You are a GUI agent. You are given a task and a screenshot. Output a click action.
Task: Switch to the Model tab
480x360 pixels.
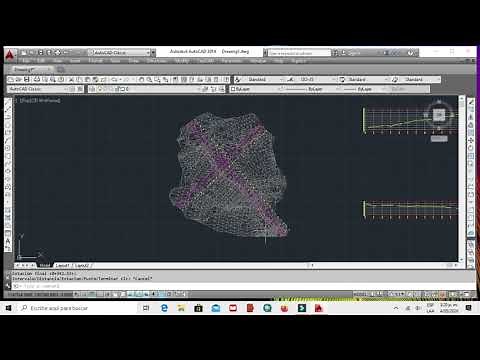[x=44, y=265]
